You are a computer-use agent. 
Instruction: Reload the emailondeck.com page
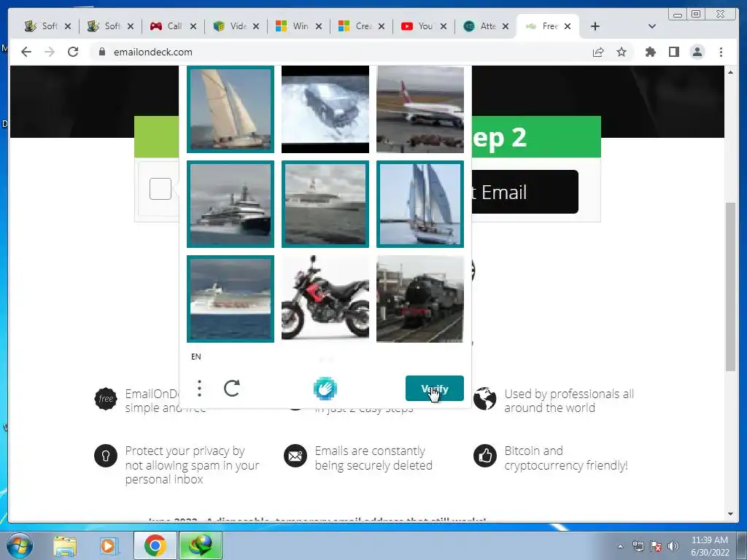pos(73,52)
